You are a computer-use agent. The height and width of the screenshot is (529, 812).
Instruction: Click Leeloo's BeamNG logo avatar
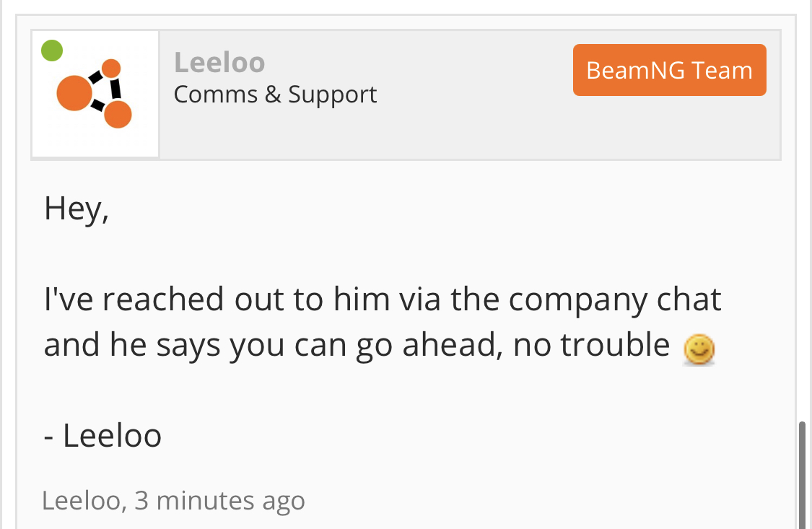[x=95, y=95]
